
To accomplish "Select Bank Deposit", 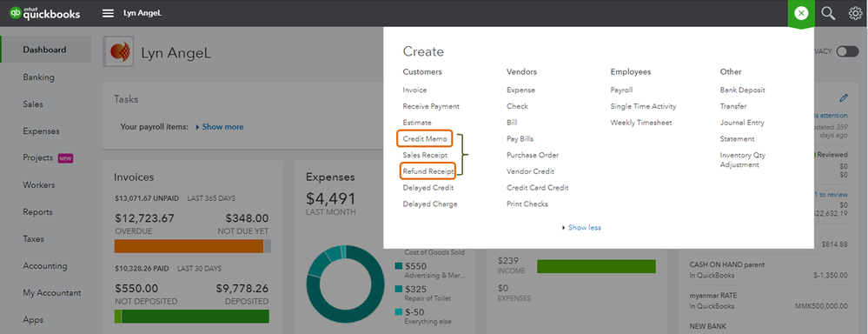I will (x=742, y=90).
